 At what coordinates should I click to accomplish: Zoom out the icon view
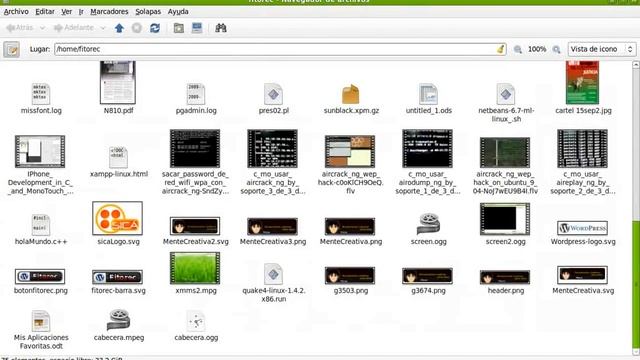[x=518, y=49]
